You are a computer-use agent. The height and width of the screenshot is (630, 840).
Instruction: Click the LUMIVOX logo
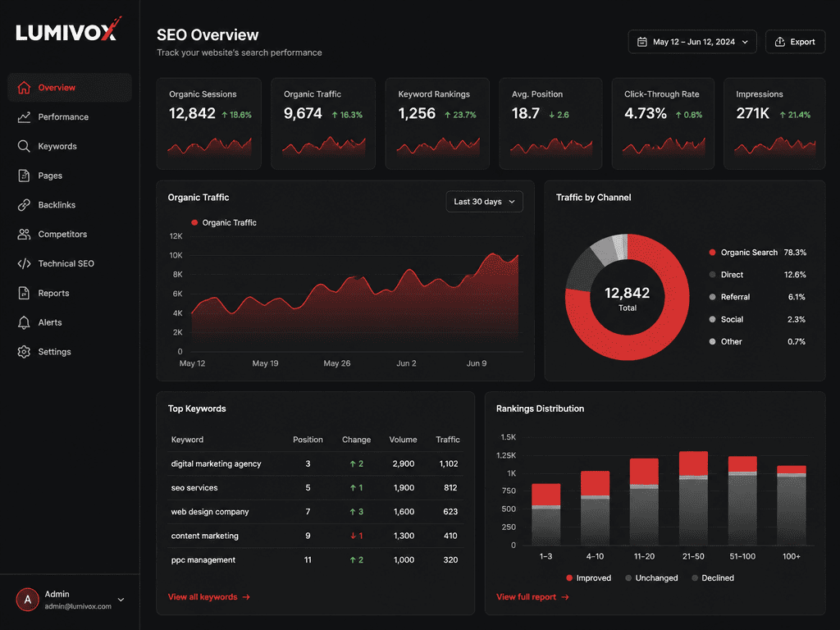[x=69, y=30]
